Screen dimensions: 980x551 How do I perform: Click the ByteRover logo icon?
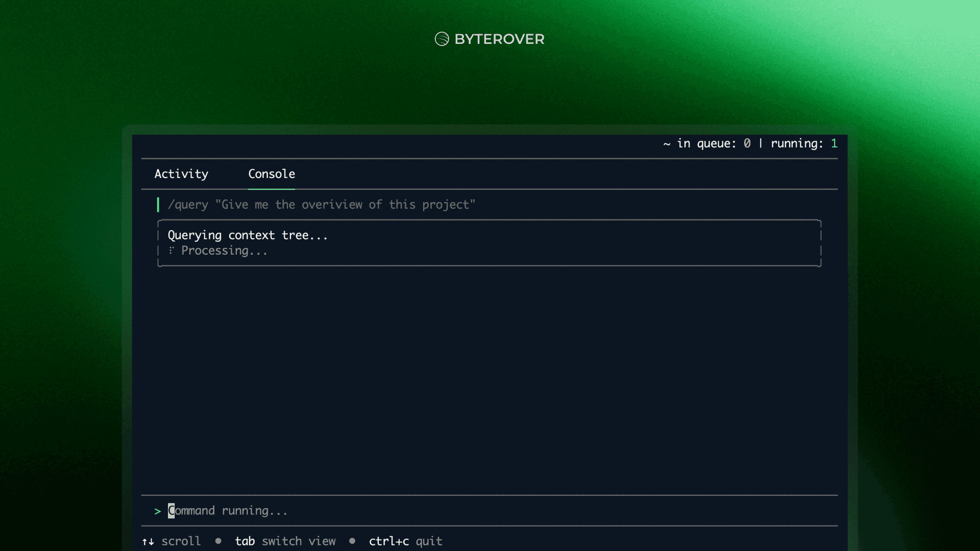point(442,39)
